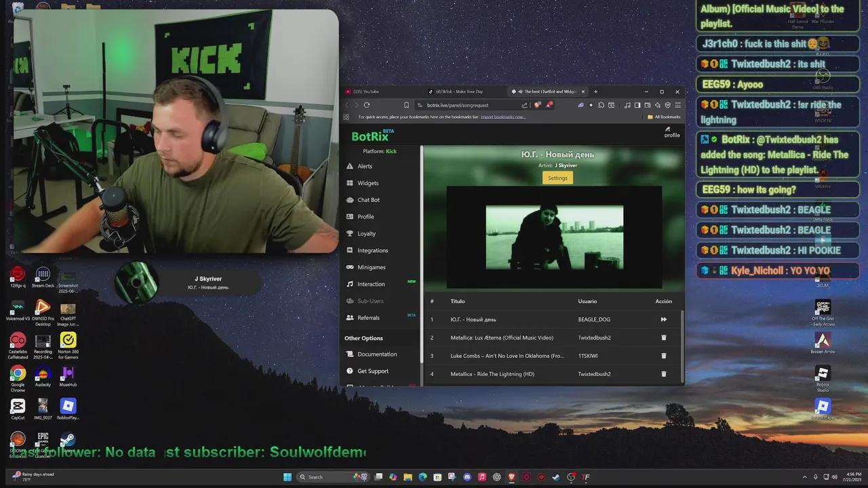Open a new browser tab
This screenshot has width=868, height=488.
pos(596,91)
